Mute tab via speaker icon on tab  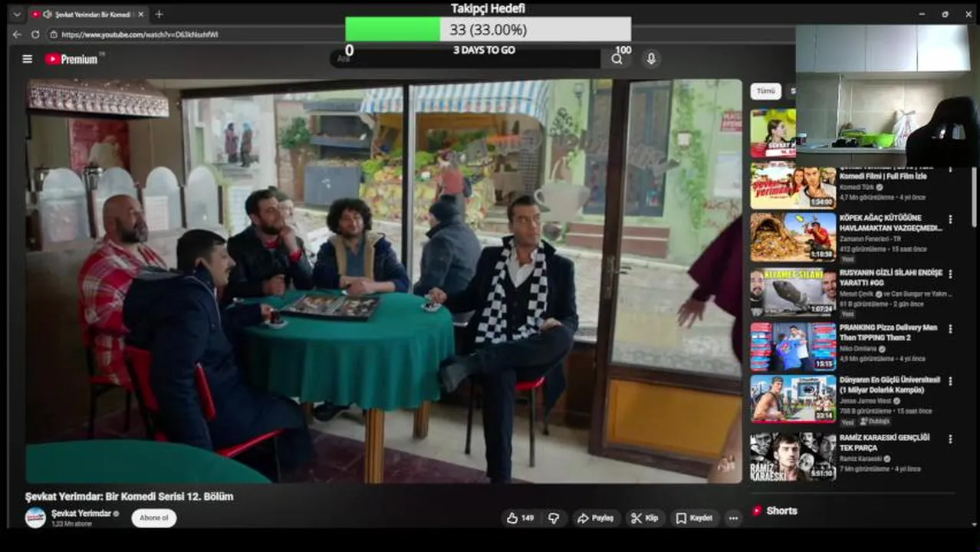click(x=48, y=14)
